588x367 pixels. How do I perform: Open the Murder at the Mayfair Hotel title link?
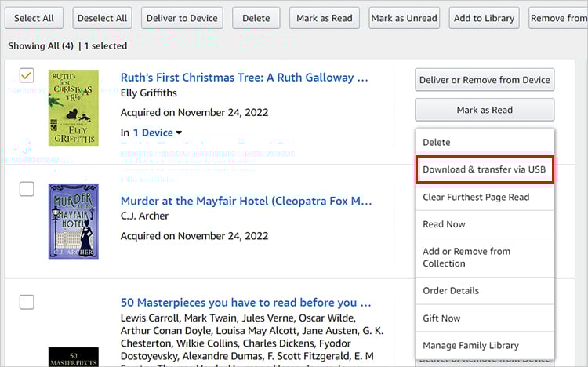(245, 201)
